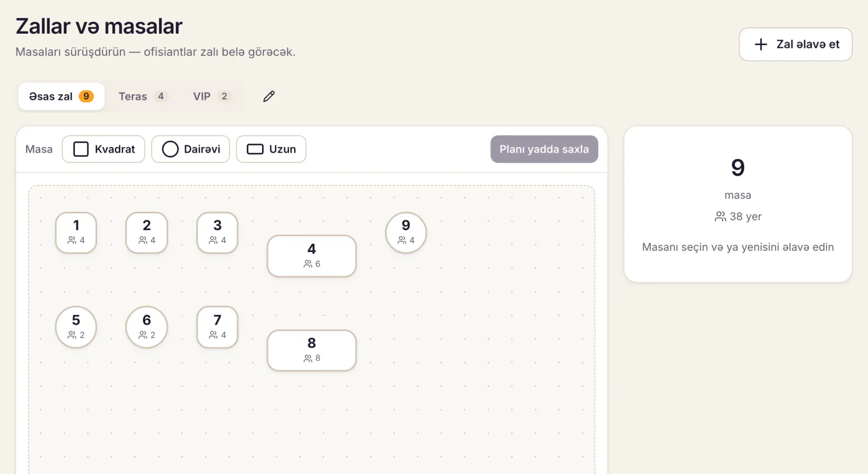
Task: Click the large 9 table count number
Action: click(738, 168)
